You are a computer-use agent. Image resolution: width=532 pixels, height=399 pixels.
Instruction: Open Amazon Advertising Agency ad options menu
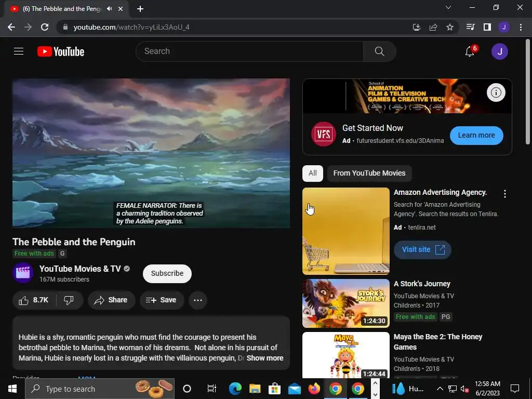pyautogui.click(x=504, y=193)
